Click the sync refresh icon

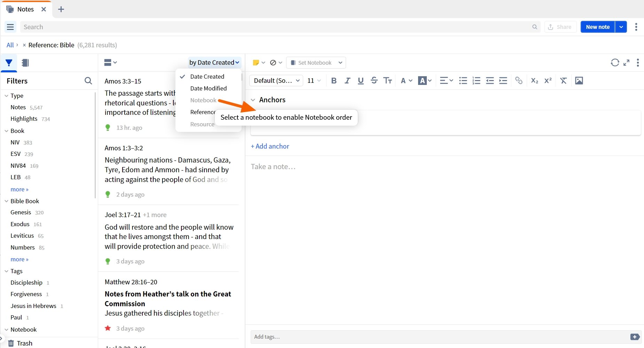615,63
